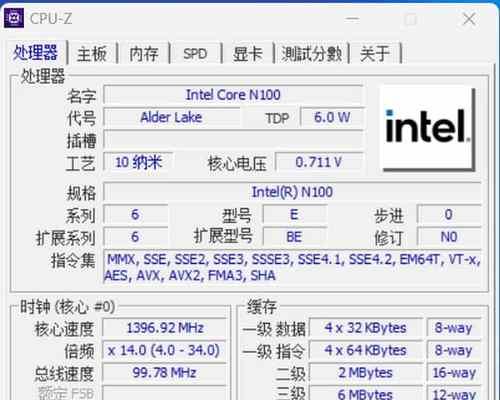Viewport: 500px width, 400px height.
Task: Click the specification field Intel(R) N100
Action: (x=292, y=192)
